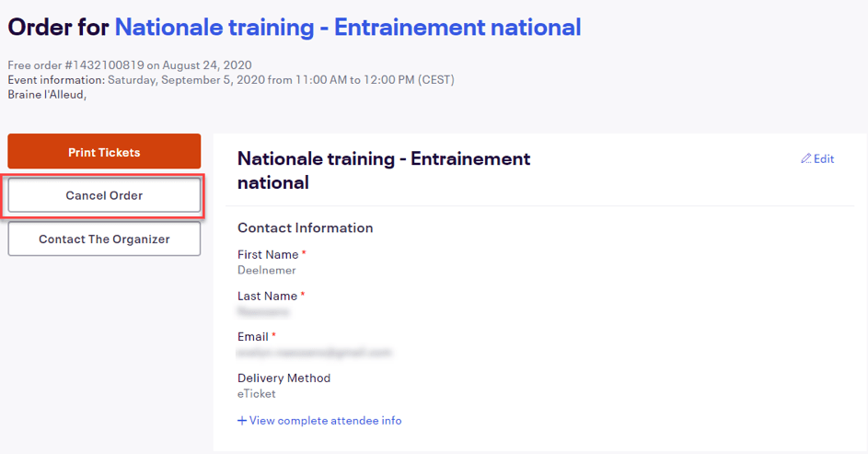The height and width of the screenshot is (454, 868).
Task: Click the Edit link text
Action: [x=824, y=158]
